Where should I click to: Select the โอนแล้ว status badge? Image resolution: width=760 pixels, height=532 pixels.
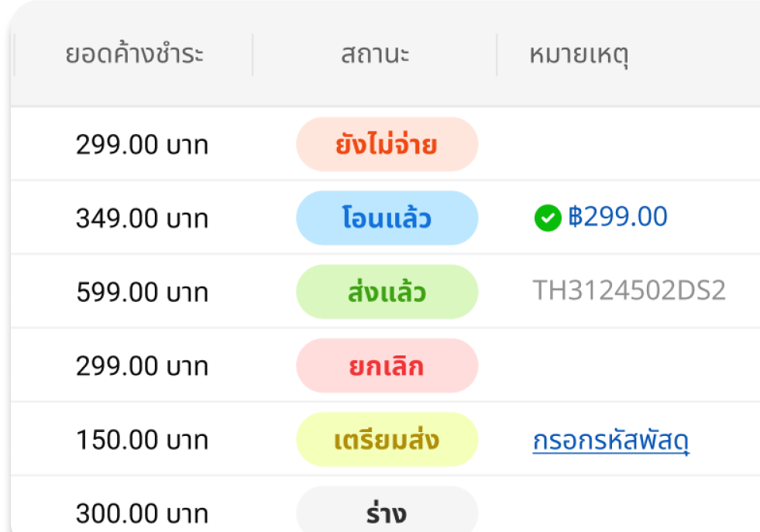387,218
